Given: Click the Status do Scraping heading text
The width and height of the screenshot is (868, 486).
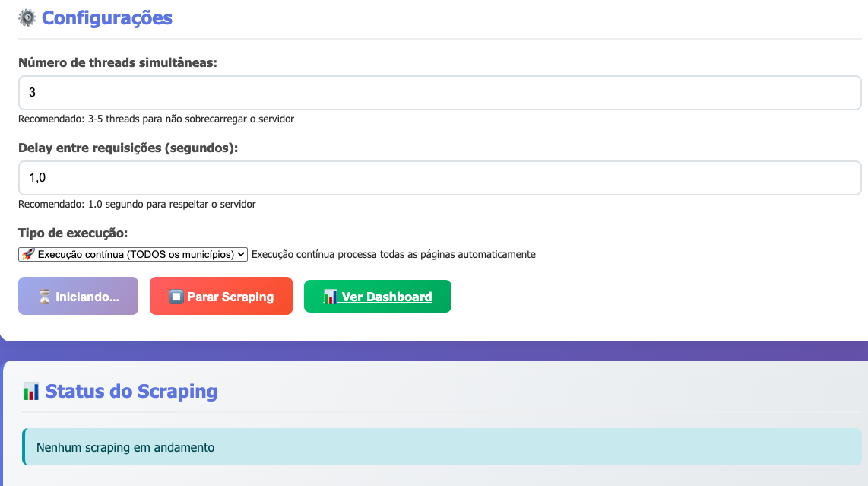Looking at the screenshot, I should tap(131, 392).
